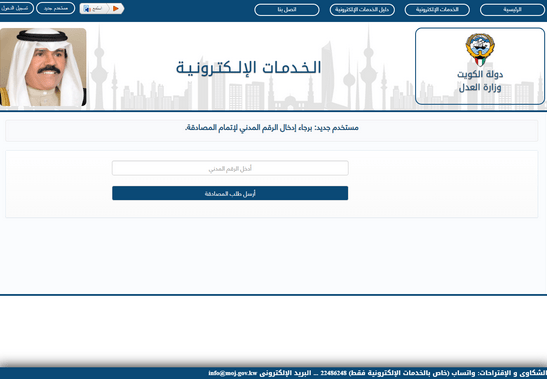Click the large الخدمات الإلكترونية banner title
This screenshot has width=547, height=379.
(x=248, y=68)
